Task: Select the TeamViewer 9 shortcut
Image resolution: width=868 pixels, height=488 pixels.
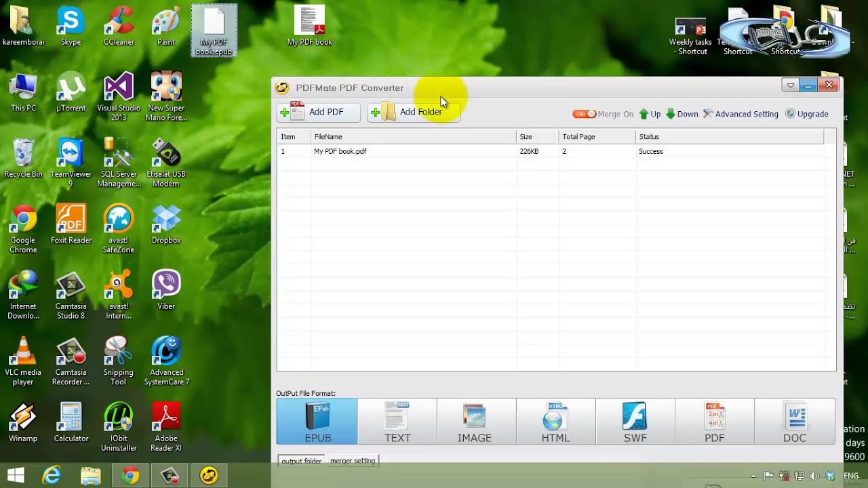Action: click(71, 163)
